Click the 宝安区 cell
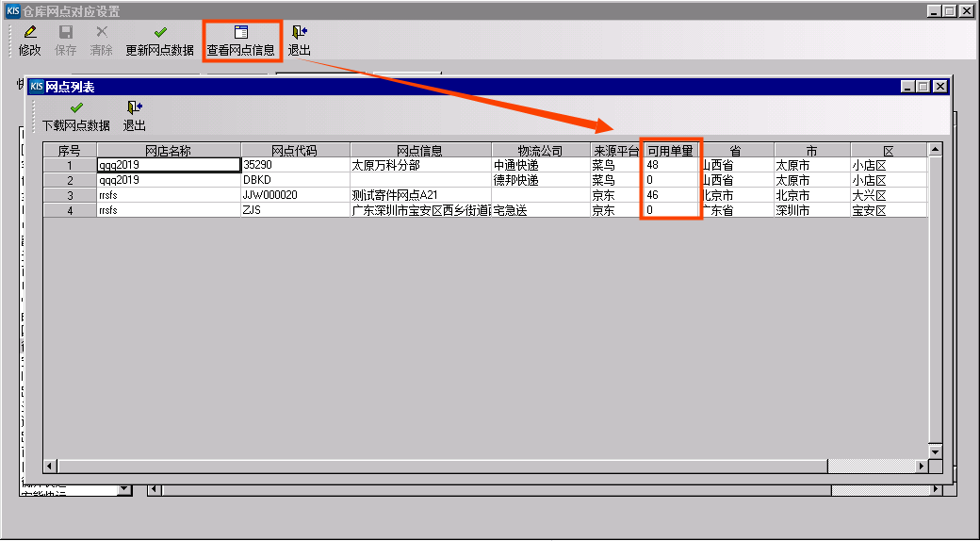The height and width of the screenshot is (541, 980). [x=888, y=210]
